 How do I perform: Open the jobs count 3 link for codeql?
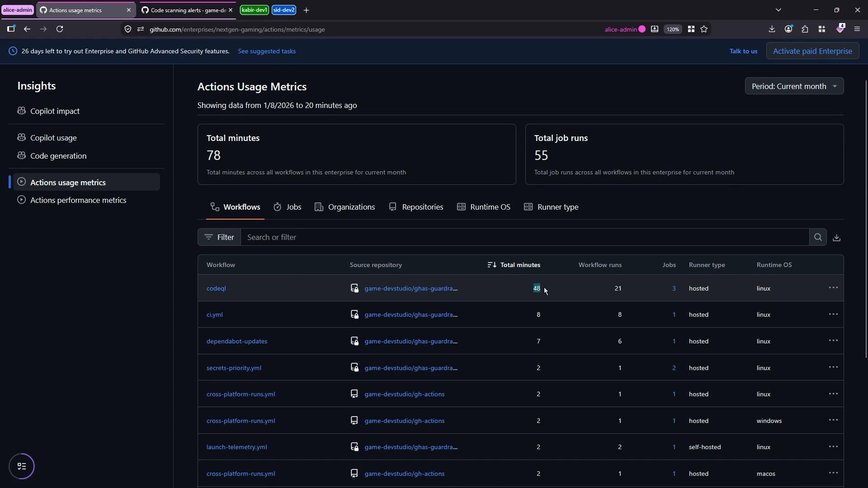click(674, 288)
